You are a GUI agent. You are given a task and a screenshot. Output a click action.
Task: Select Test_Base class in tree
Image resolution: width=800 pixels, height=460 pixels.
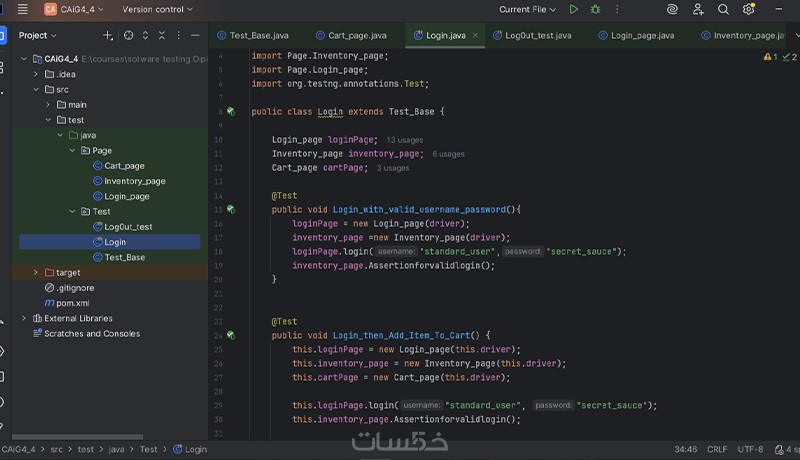(119, 258)
